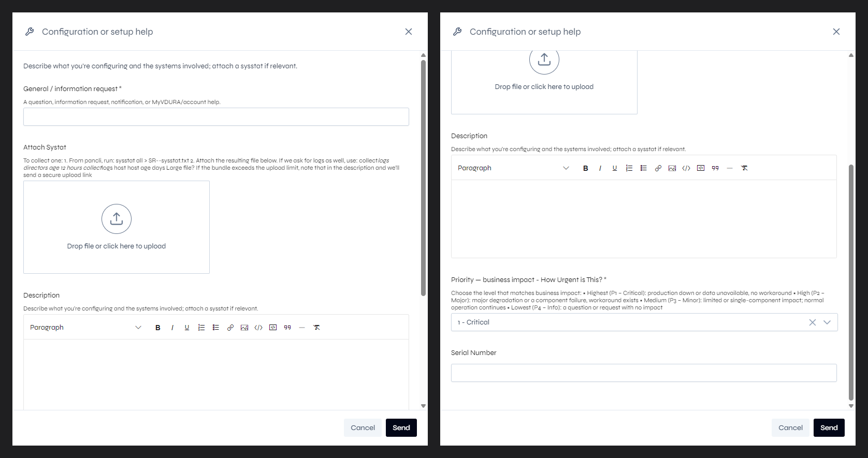The image size is (868, 458).
Task: Toggle Italic in the left dialog editor
Action: pos(172,328)
